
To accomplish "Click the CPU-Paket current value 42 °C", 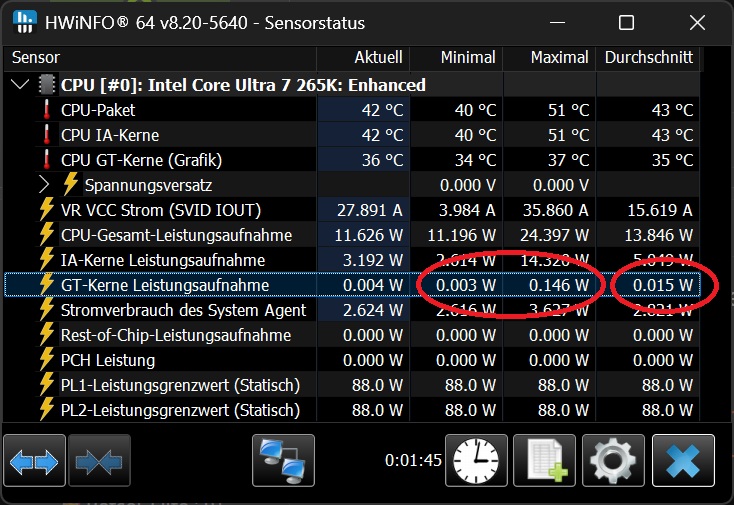I will [x=382, y=110].
